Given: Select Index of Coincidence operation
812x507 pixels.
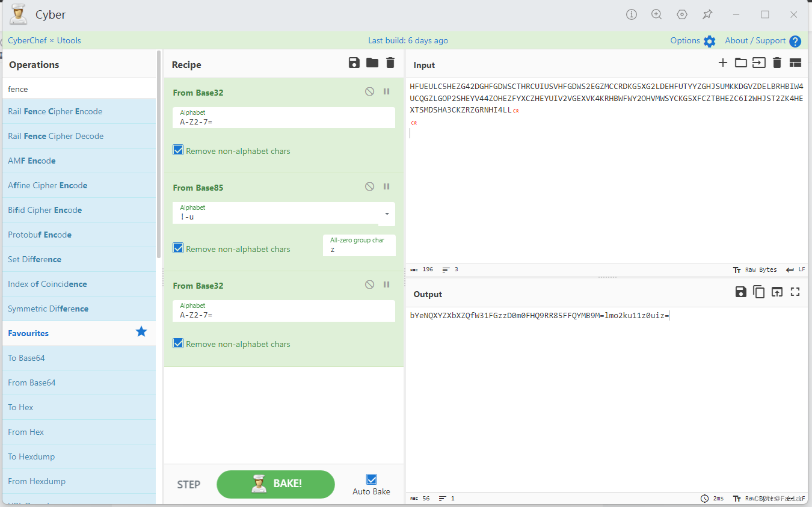Looking at the screenshot, I should tap(79, 284).
